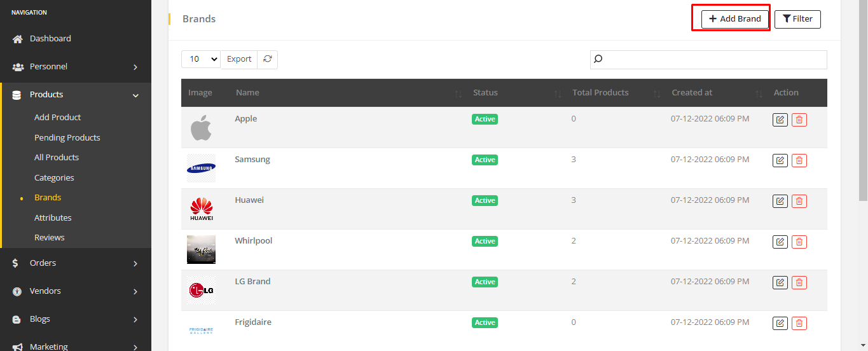Click the Active badge for Frigidaire
Image resolution: width=868 pixels, height=351 pixels.
click(485, 323)
